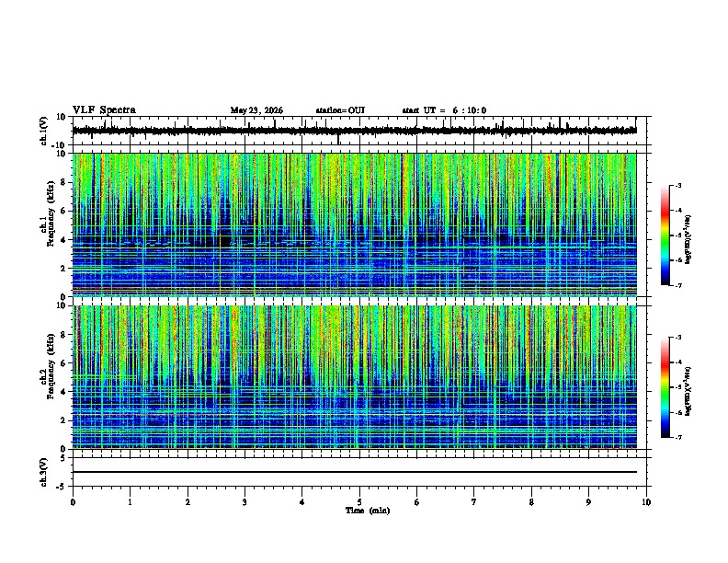The height and width of the screenshot is (563, 728).
Task: Select the May 23, 2026 date label
Action: point(256,110)
